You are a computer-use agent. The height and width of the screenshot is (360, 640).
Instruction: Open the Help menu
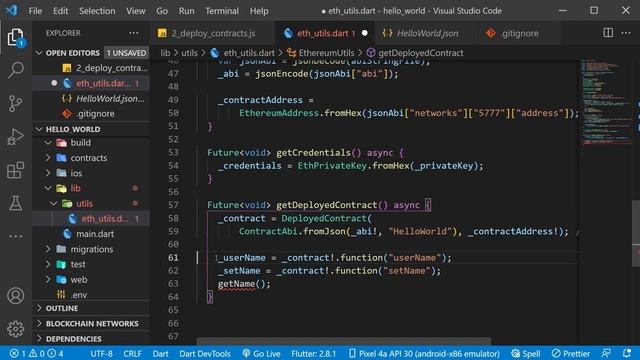tap(259, 11)
